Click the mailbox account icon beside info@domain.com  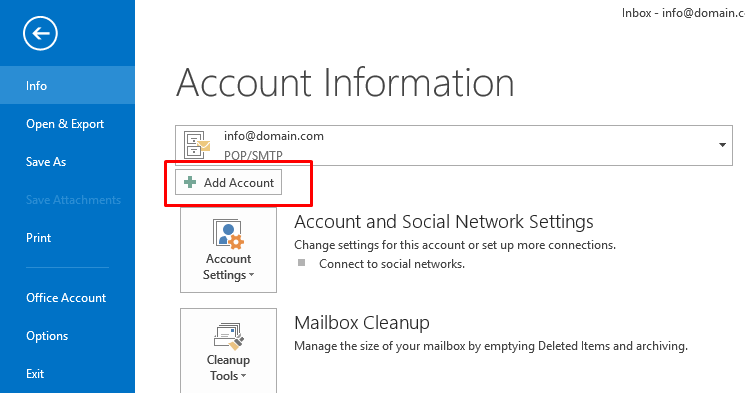click(x=197, y=145)
